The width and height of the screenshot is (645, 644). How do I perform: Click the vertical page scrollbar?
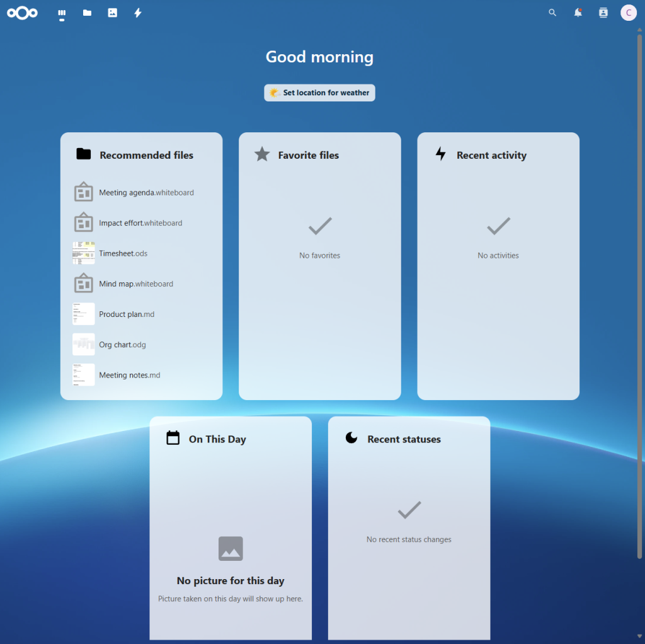[x=640, y=296]
